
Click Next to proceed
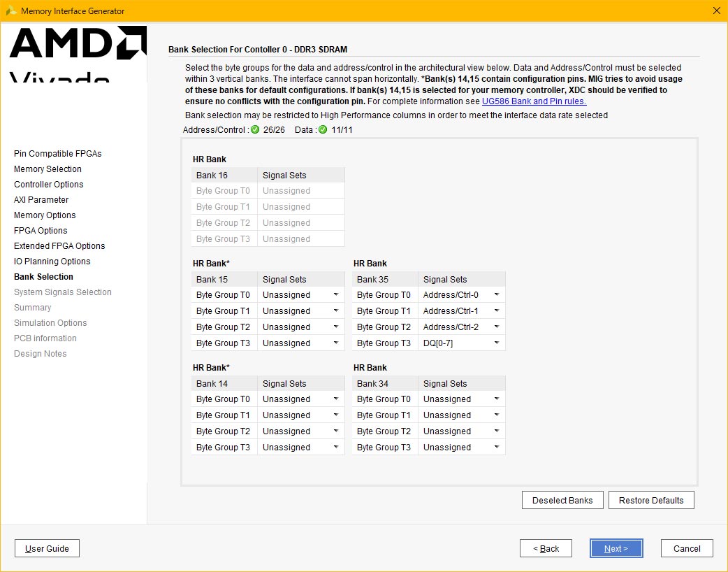[616, 548]
